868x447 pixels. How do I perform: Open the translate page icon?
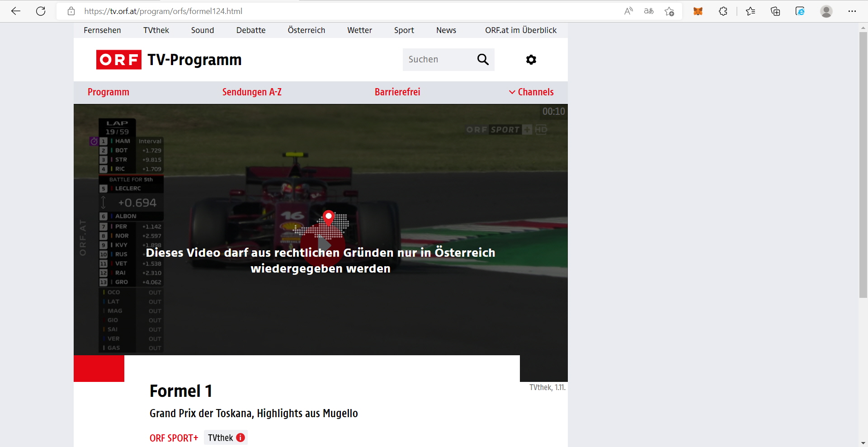pyautogui.click(x=649, y=11)
